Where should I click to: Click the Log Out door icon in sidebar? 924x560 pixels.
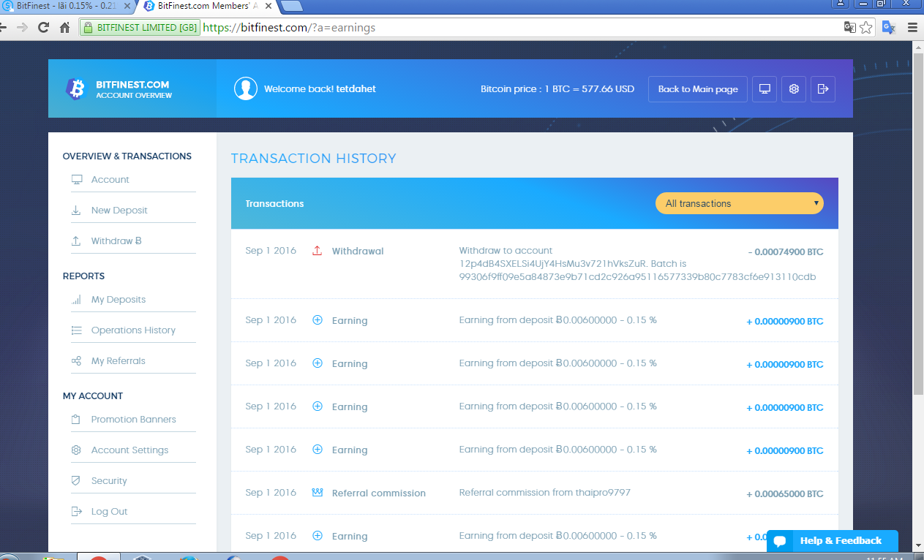coord(76,512)
